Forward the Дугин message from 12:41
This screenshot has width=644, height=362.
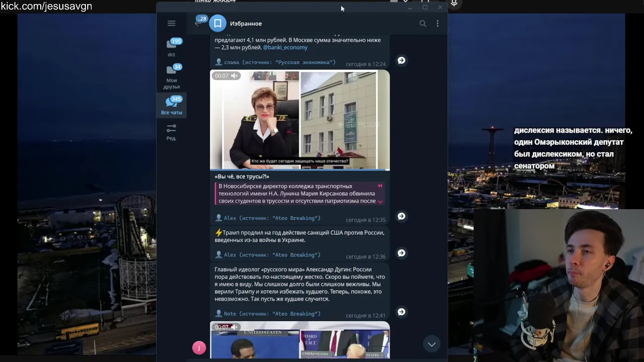click(x=401, y=312)
